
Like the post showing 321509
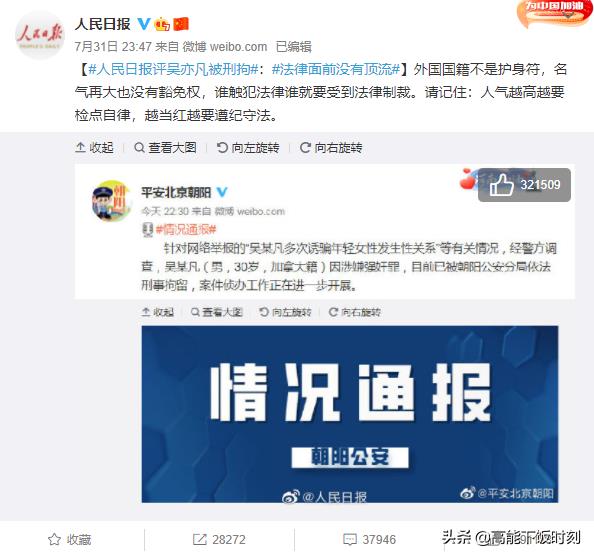[x=524, y=185]
